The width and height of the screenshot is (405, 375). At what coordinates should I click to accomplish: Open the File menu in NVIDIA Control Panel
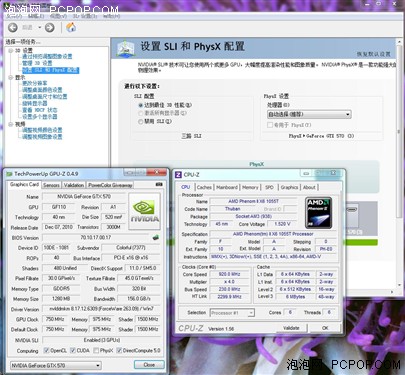click(x=14, y=16)
